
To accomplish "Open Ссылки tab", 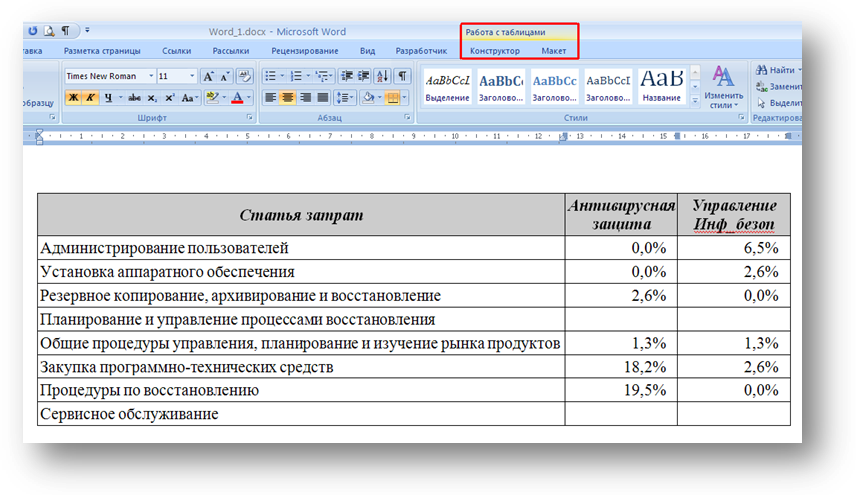I will point(176,51).
